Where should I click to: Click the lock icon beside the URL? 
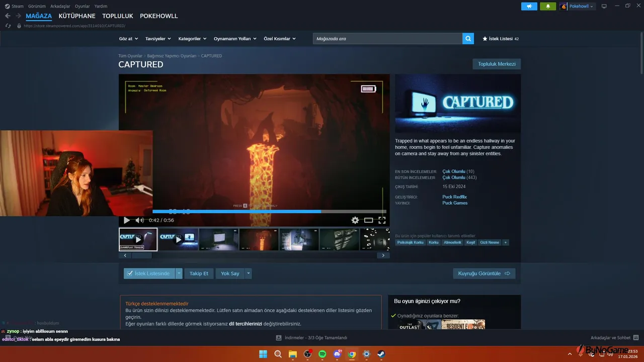click(x=19, y=26)
